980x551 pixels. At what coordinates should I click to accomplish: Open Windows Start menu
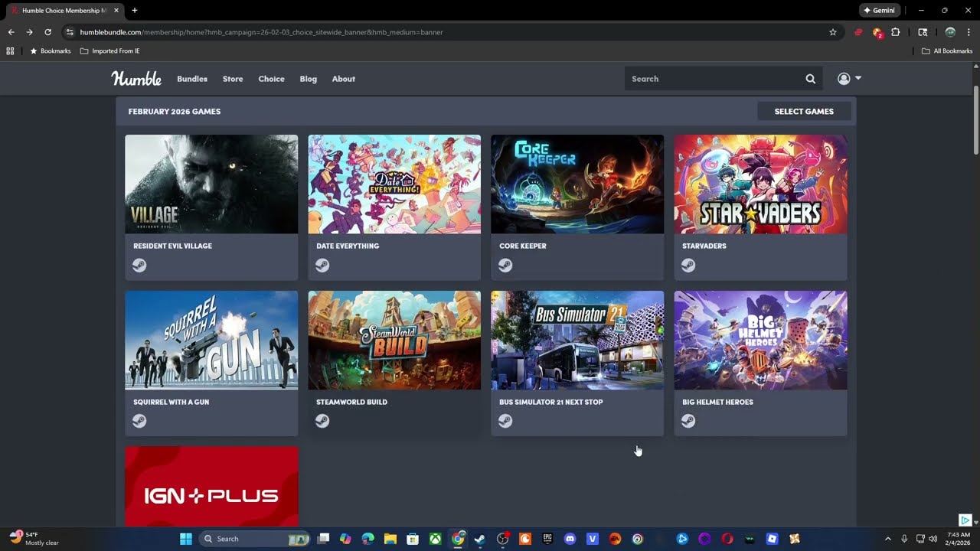186,539
